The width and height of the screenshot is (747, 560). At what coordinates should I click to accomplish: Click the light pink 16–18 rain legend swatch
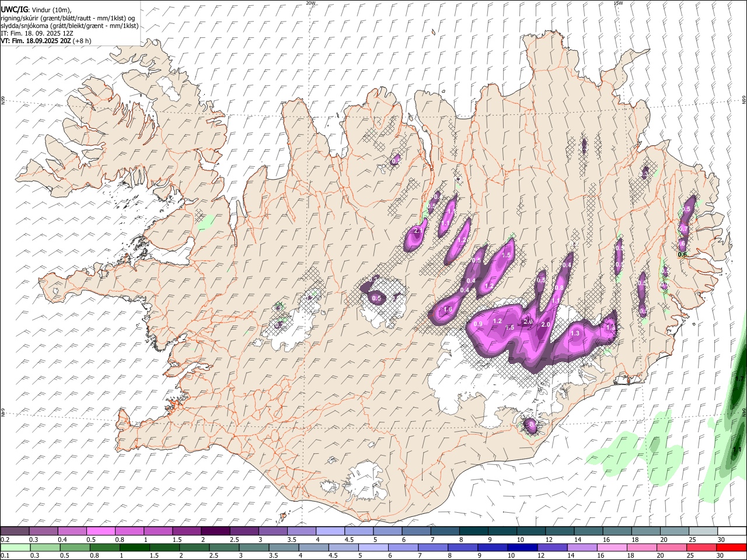pos(612,548)
